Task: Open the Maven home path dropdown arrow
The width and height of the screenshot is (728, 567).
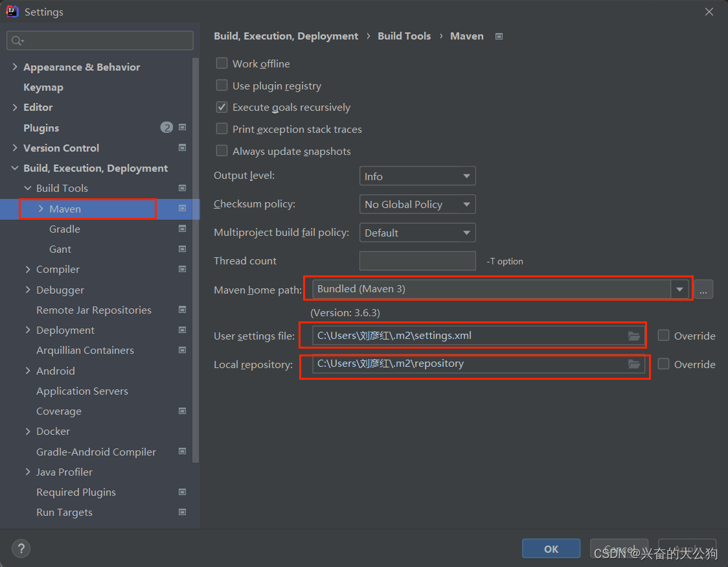Action: coord(679,289)
